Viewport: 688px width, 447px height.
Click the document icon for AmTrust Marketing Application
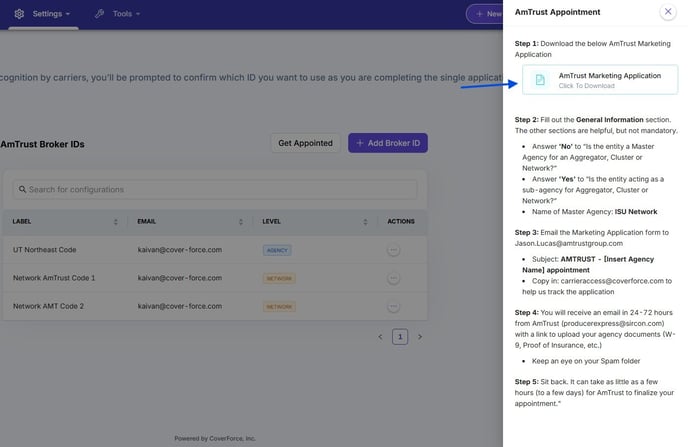point(540,79)
